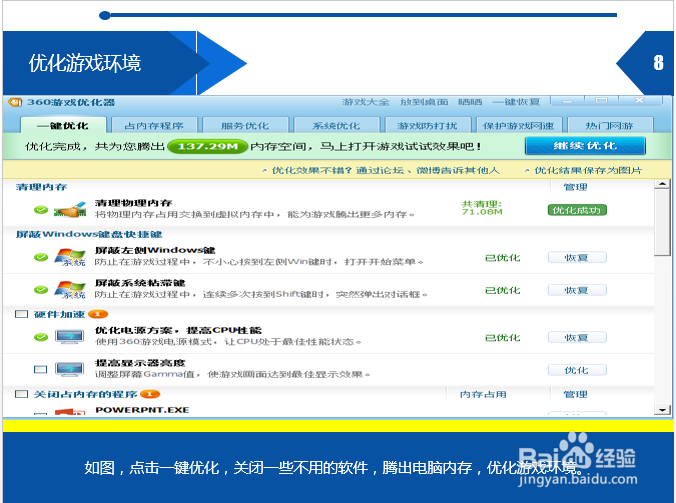Image resolution: width=676 pixels, height=503 pixels.
Task: Click the 屏蔽Windows键盘快捷键 section heading
Action: (x=89, y=234)
